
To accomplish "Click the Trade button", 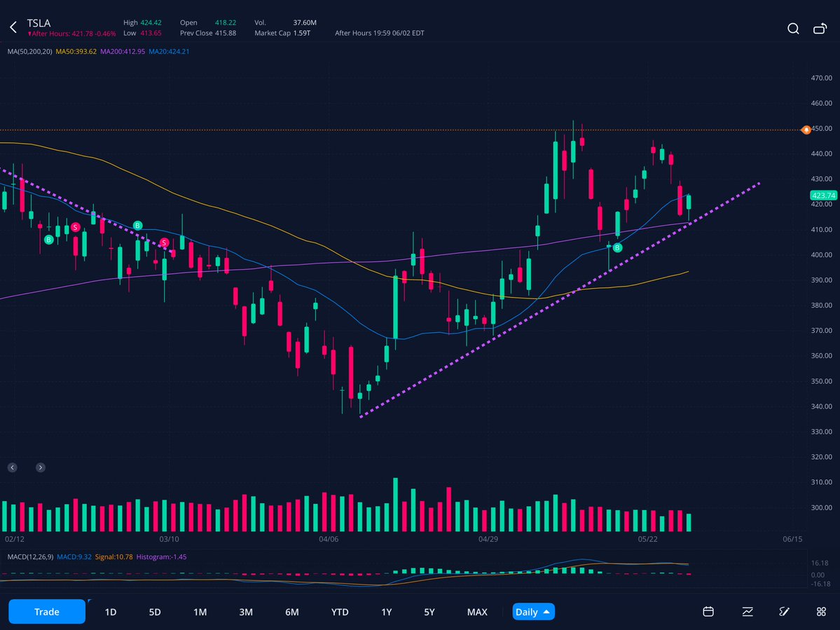I will [x=47, y=611].
